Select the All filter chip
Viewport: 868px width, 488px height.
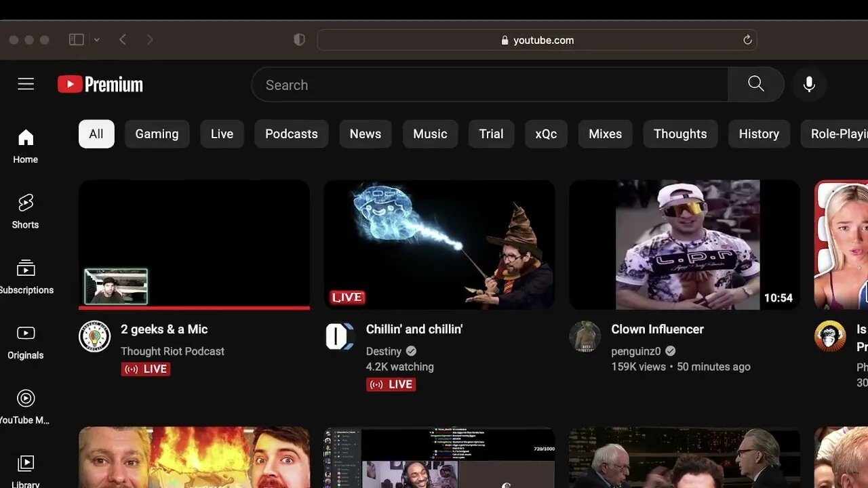pos(96,134)
